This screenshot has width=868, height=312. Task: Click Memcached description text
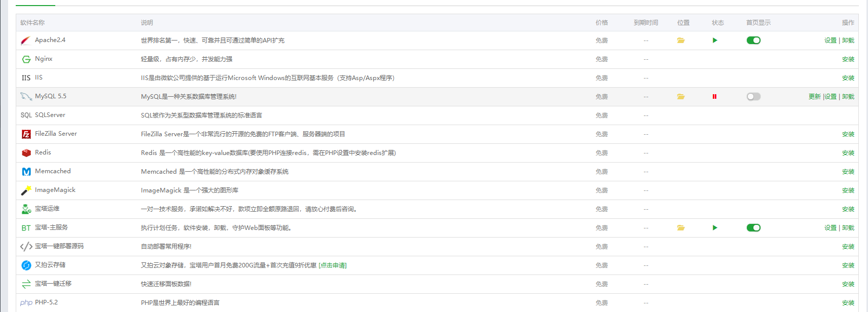point(214,172)
